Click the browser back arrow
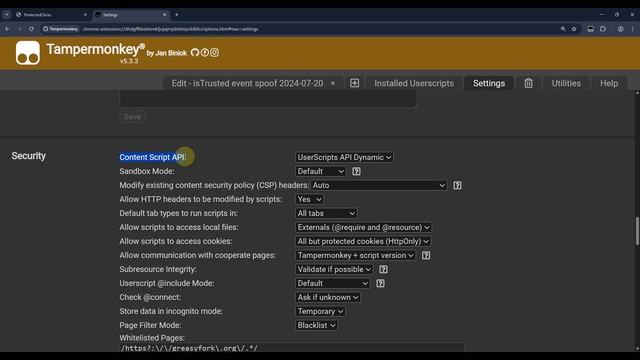This screenshot has width=640, height=360. (7, 29)
